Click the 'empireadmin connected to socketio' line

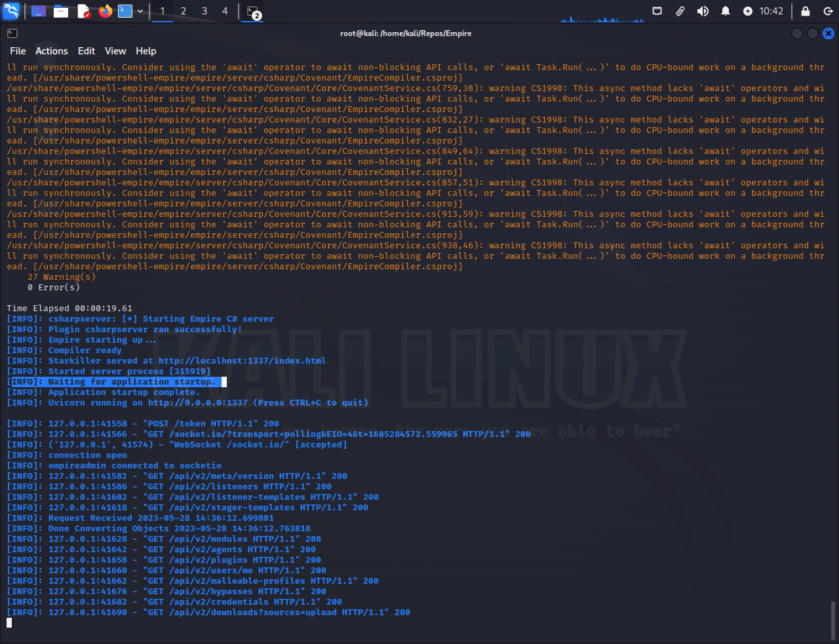click(x=114, y=466)
